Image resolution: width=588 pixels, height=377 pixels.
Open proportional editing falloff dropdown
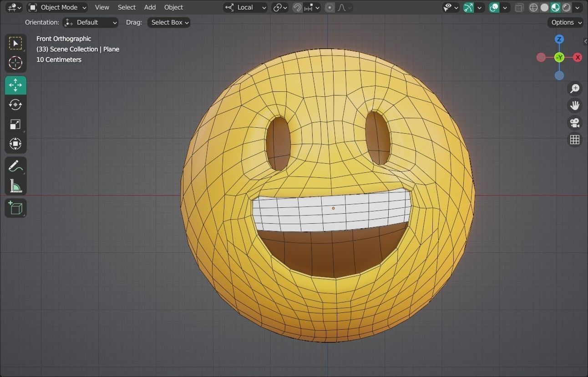pos(345,7)
